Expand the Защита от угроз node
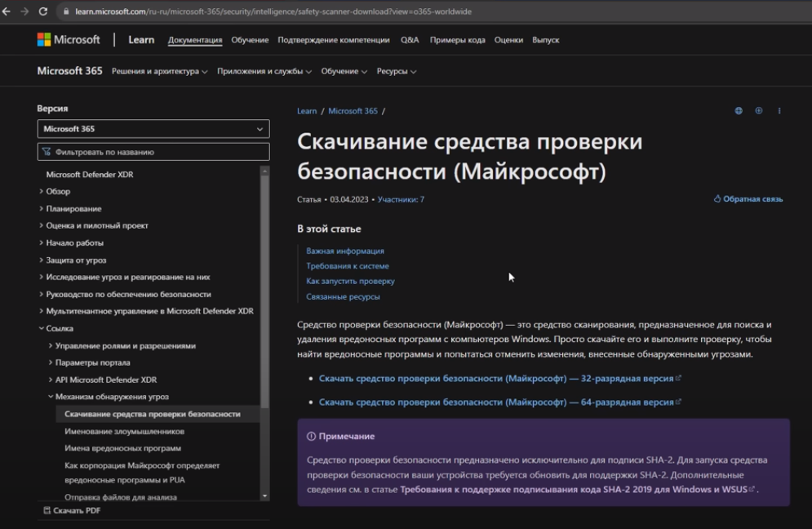The image size is (812, 529). click(42, 260)
